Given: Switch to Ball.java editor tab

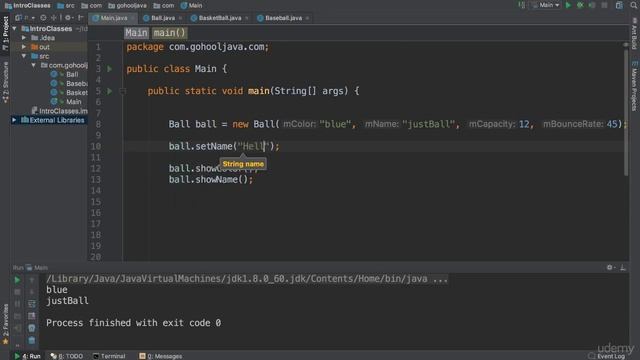Looking at the screenshot, I should point(162,18).
